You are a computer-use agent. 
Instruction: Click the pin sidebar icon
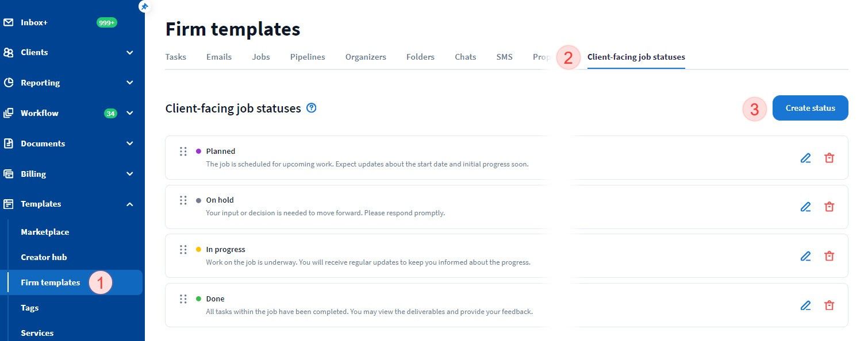tap(144, 6)
